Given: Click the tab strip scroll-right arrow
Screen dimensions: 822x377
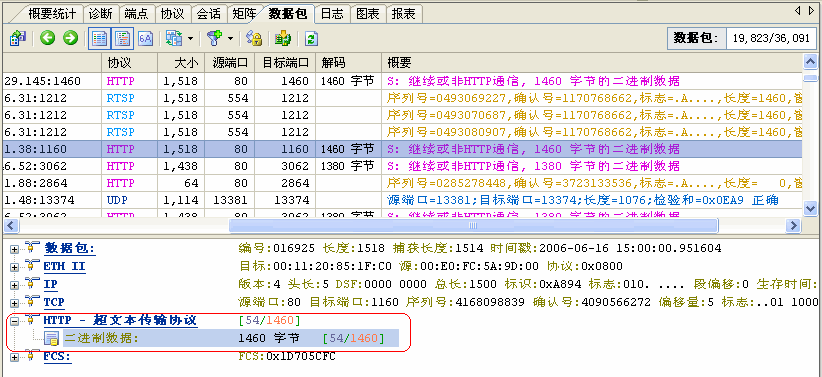Looking at the screenshot, I should pyautogui.click(x=811, y=10).
